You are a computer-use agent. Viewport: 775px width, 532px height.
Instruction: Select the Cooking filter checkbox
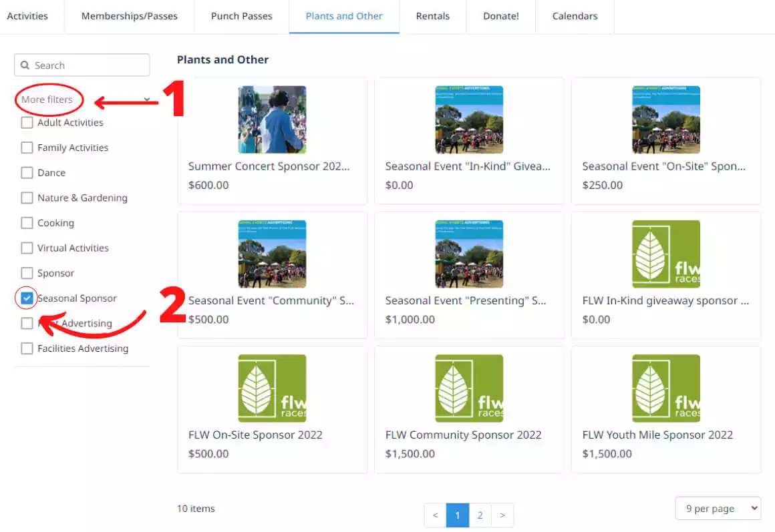[27, 223]
